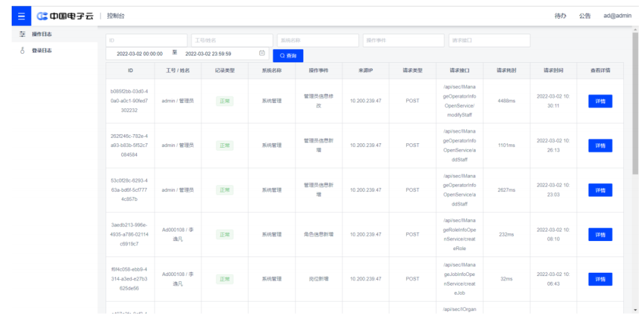
Task: Click the 工号 / 姓名 column header
Action: tap(178, 71)
